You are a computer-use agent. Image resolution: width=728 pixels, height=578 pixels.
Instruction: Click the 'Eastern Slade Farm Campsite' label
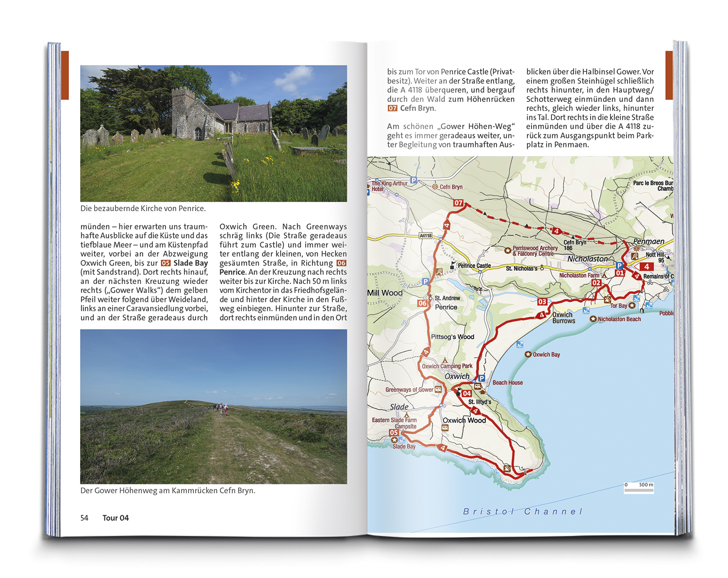point(394,423)
